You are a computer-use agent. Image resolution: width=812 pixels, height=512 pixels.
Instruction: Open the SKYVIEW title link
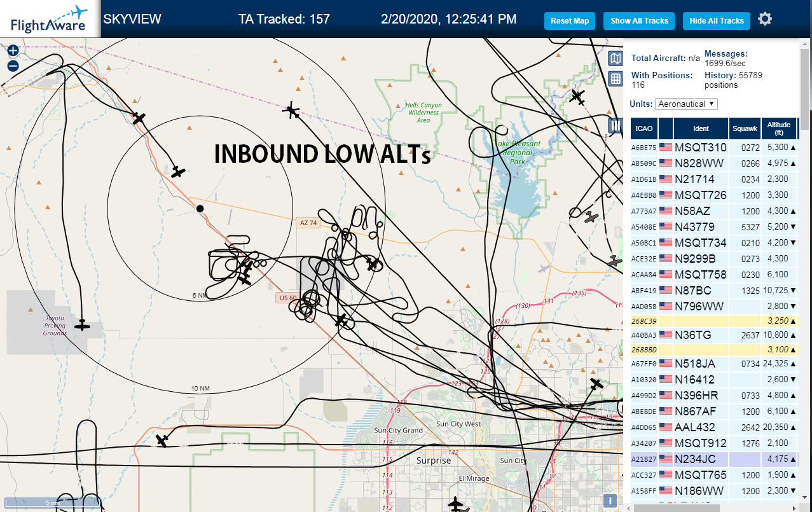(x=132, y=19)
